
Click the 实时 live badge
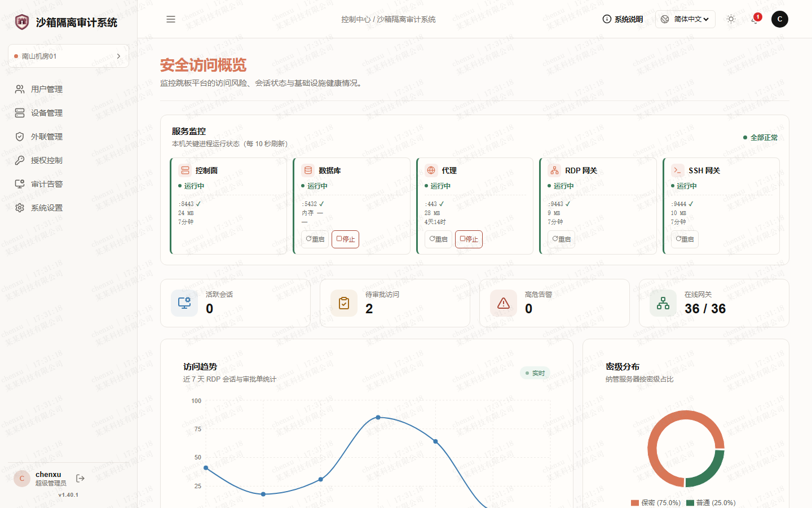535,373
